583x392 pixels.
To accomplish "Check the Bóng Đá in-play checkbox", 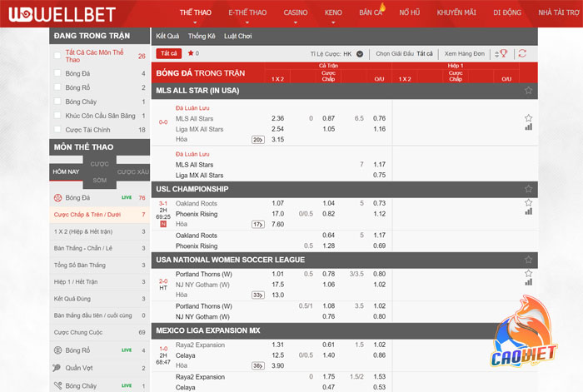I will tap(57, 73).
